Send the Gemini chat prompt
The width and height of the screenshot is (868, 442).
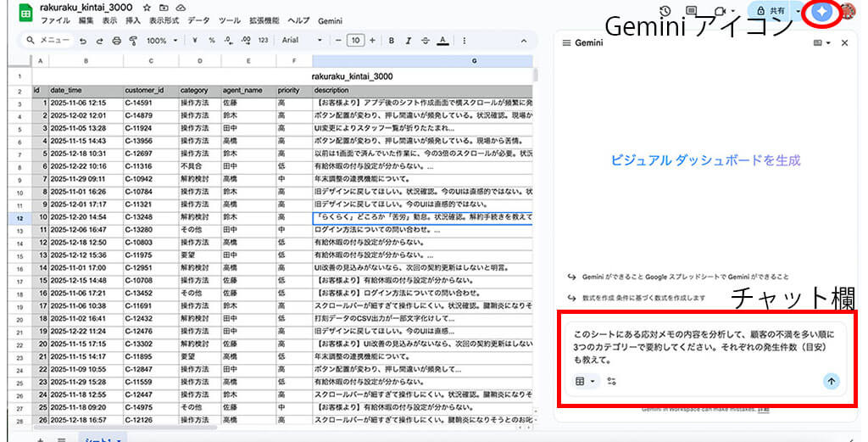click(x=831, y=381)
